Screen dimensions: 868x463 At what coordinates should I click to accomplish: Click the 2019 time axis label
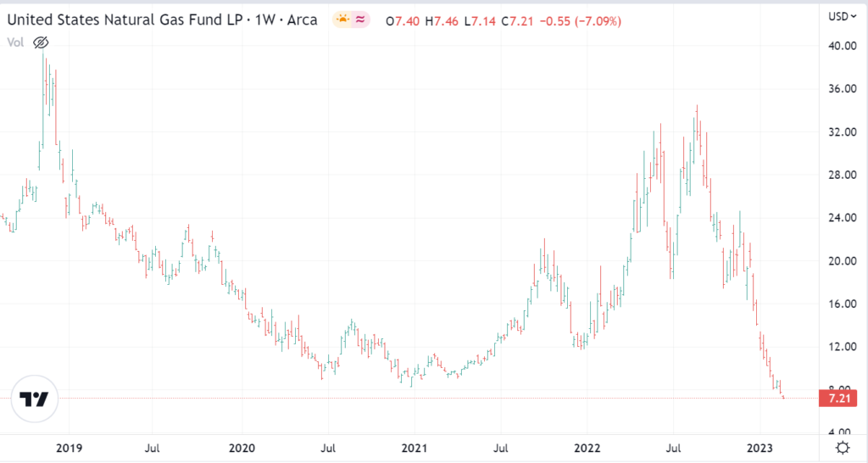70,448
